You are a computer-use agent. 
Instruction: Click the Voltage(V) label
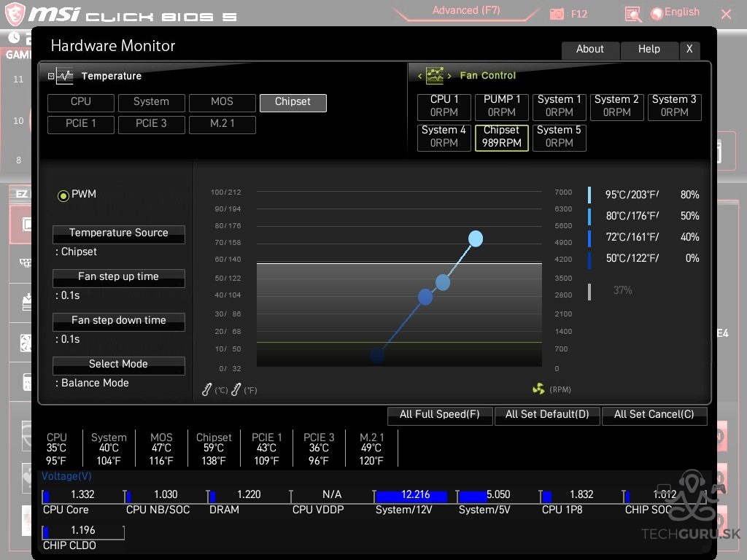tap(66, 476)
